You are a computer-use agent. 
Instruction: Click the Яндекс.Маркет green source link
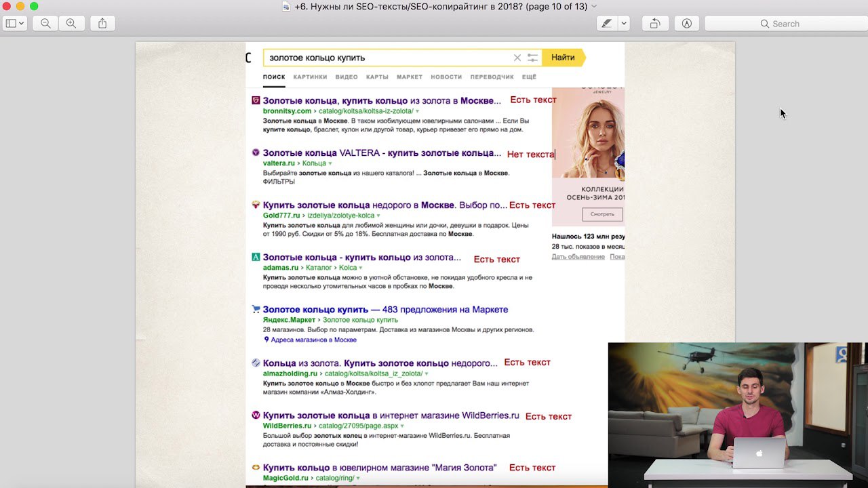(x=290, y=320)
